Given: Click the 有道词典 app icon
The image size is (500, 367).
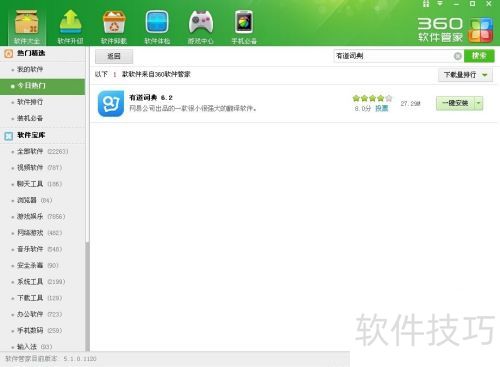Looking at the screenshot, I should [x=111, y=104].
